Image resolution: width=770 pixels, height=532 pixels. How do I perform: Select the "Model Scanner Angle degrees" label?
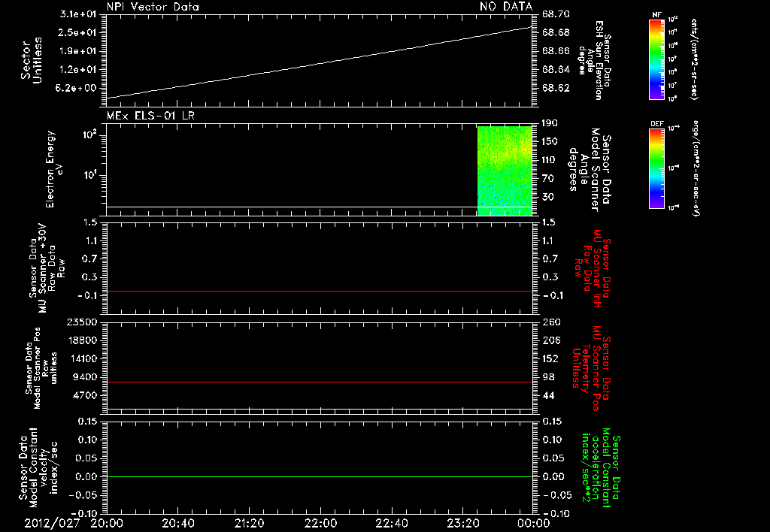[x=590, y=169]
